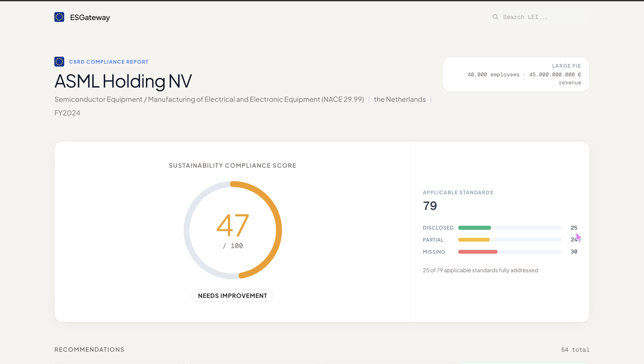This screenshot has height=364, width=644.
Task: Click the red Missing progress bar
Action: click(x=478, y=252)
